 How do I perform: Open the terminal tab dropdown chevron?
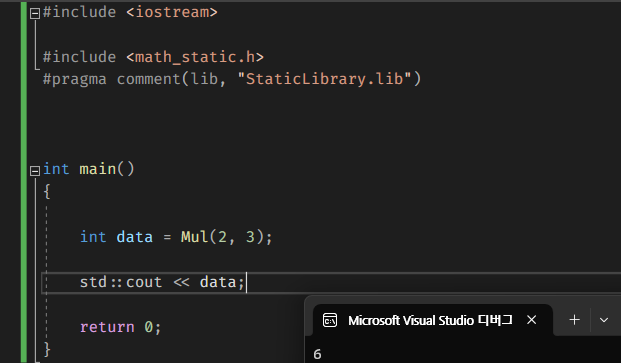pos(604,320)
